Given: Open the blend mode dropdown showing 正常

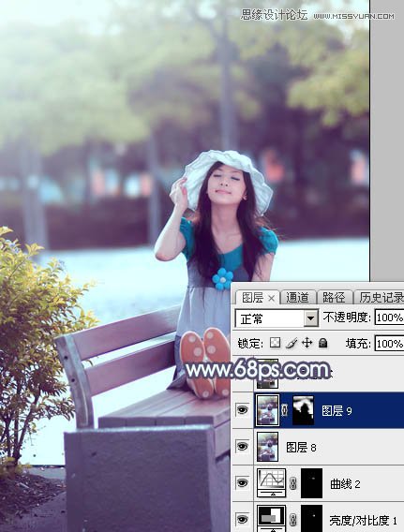Looking at the screenshot, I should click(277, 318).
